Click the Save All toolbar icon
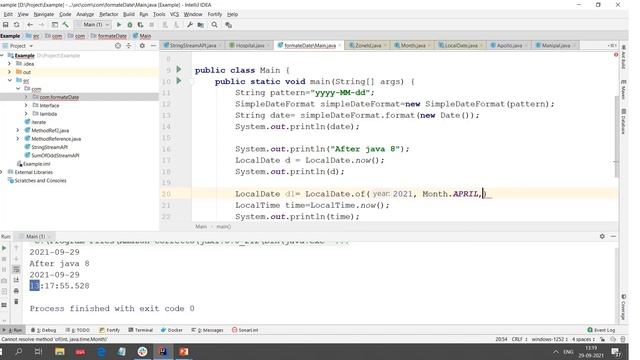 pos(6,25)
